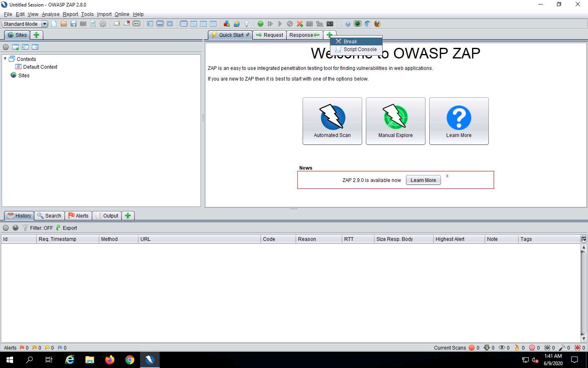Viewport: 588px width, 368px height.
Task: Collapse the Contexts tree node
Action: tap(5, 59)
